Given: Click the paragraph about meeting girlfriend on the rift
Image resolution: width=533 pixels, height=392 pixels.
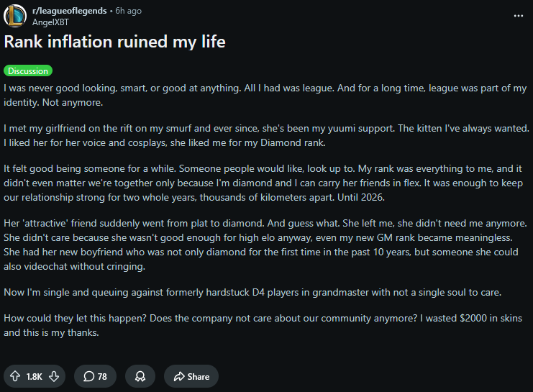Looking at the screenshot, I should (266, 135).
